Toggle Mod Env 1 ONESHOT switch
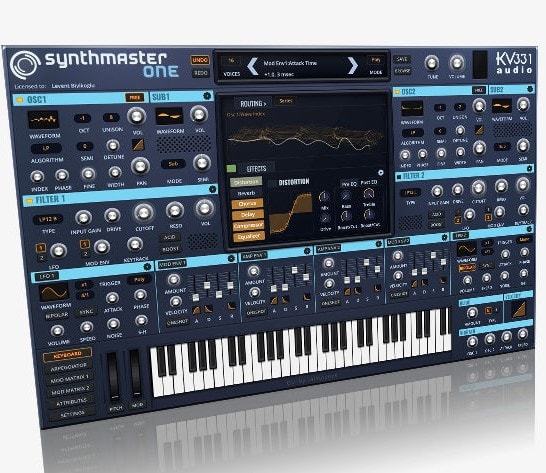 pos(177,322)
